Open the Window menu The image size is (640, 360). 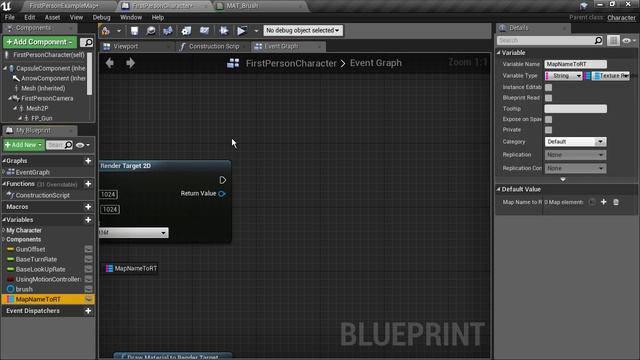[131, 18]
